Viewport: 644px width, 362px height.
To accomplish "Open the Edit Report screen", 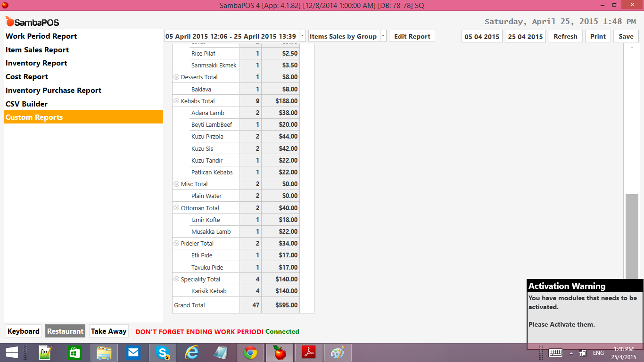I will coord(412,35).
